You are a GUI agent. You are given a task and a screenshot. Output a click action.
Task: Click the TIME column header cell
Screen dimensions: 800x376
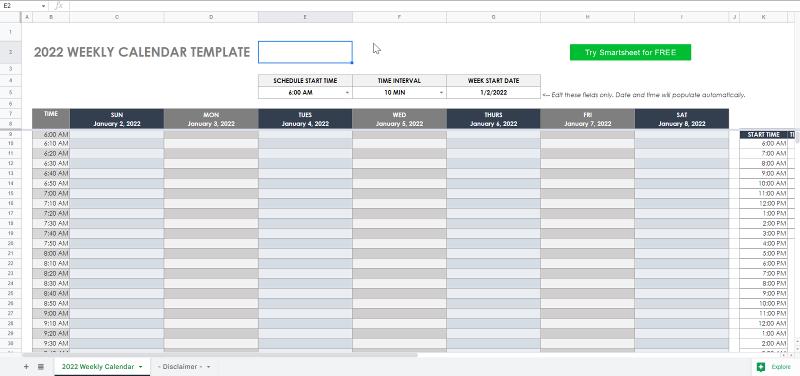(51, 119)
